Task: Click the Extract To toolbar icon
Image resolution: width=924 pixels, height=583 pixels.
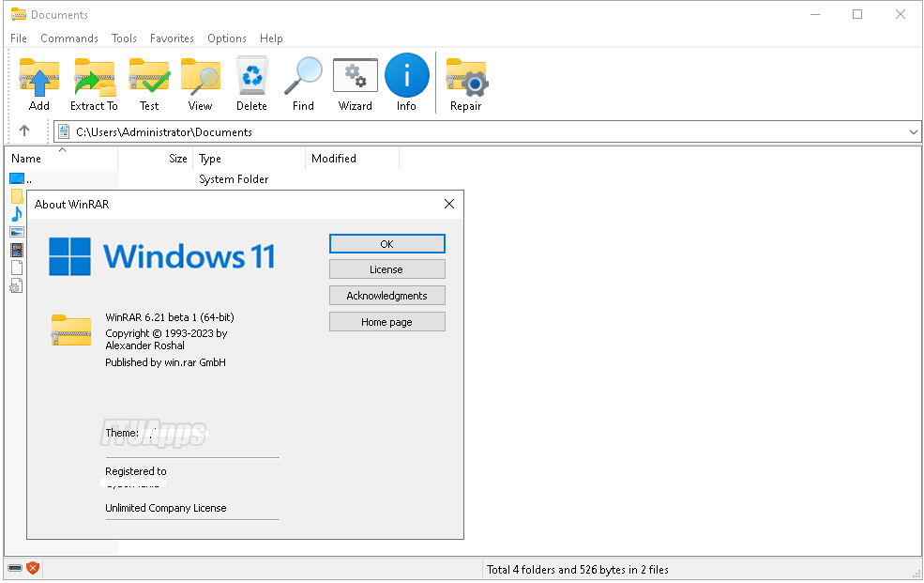Action: point(95,77)
